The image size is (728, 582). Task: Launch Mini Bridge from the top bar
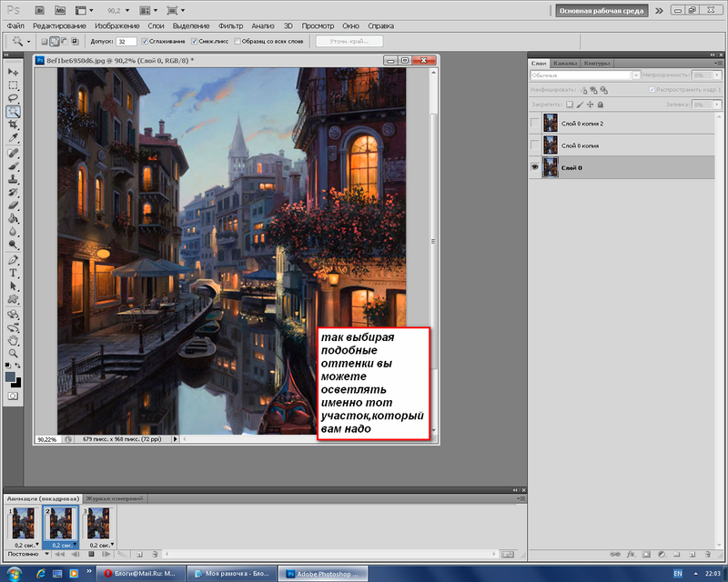pos(60,10)
